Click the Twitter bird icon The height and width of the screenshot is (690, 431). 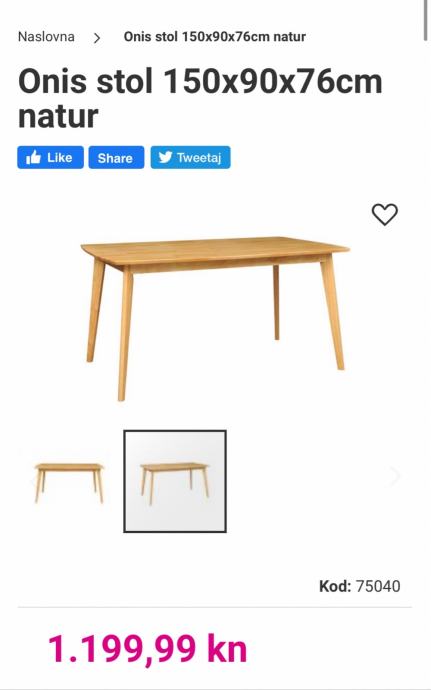tap(165, 157)
